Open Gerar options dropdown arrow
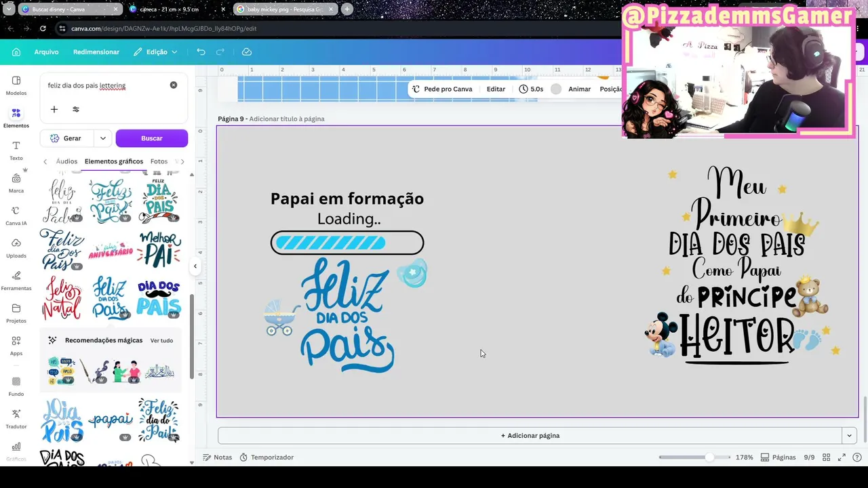This screenshot has width=868, height=488. coord(103,138)
